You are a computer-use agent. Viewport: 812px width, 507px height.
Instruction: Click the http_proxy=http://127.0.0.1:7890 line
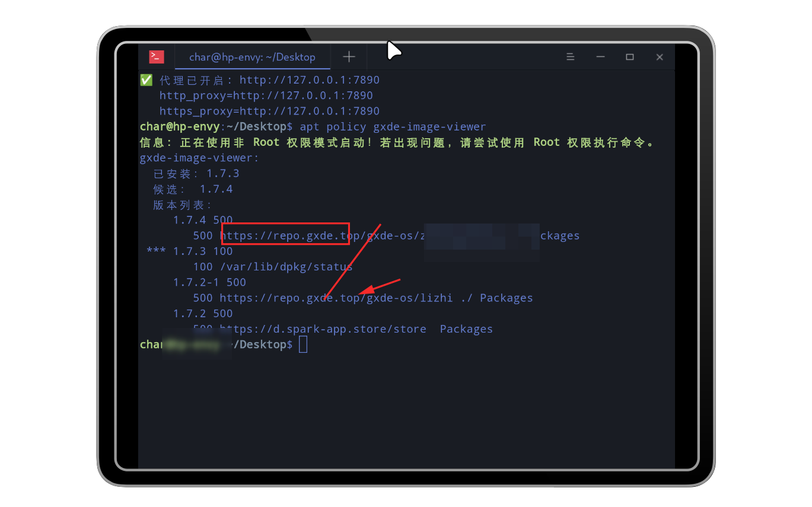[266, 95]
